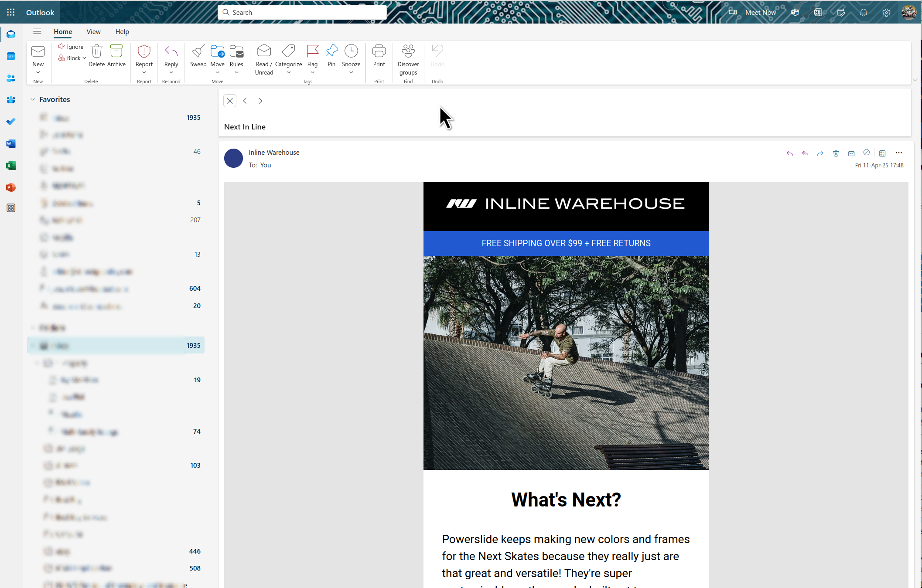Switch to the View tab
Image resolution: width=922 pixels, height=588 pixels.
[93, 31]
